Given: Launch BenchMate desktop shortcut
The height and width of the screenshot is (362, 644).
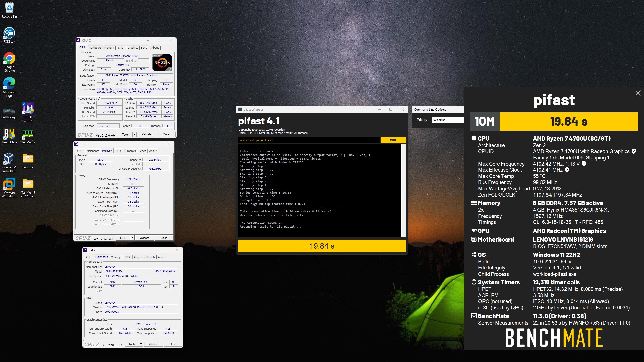Looking at the screenshot, I should (9, 136).
